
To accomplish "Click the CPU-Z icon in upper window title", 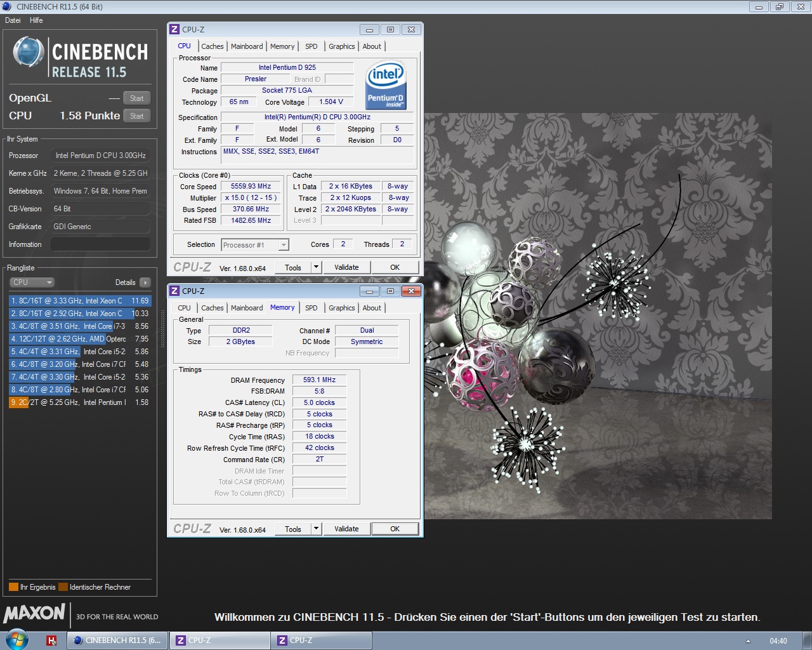I will point(174,29).
